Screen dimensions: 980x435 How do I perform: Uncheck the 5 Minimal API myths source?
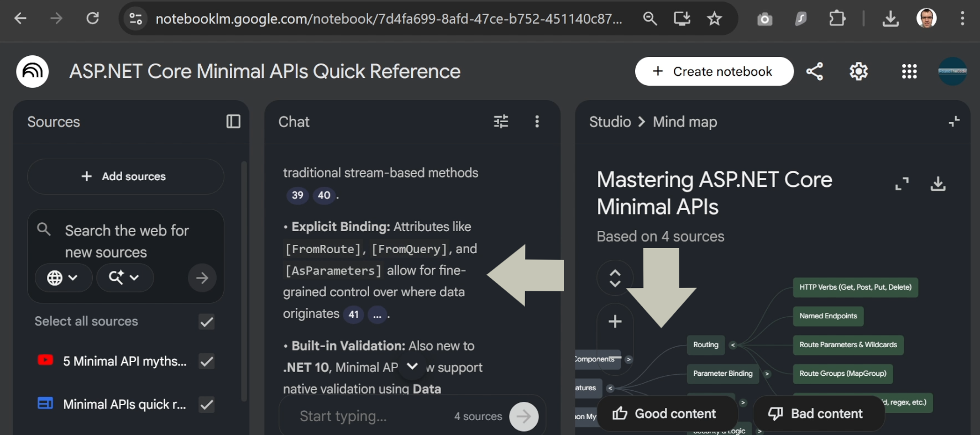207,361
